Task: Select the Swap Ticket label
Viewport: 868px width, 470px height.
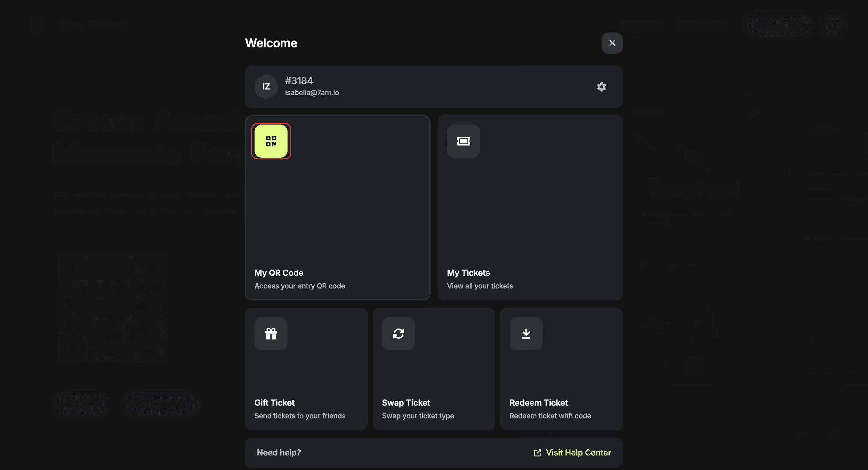Action: (x=406, y=403)
